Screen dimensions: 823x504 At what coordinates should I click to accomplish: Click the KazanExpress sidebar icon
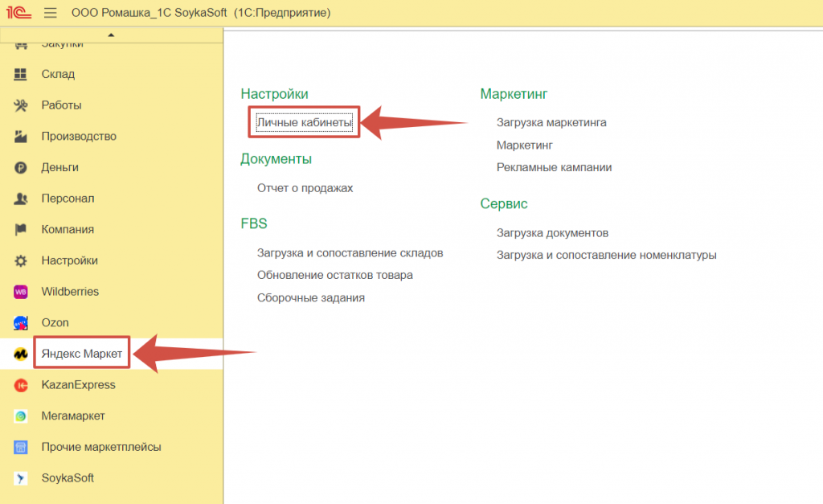[x=21, y=385]
